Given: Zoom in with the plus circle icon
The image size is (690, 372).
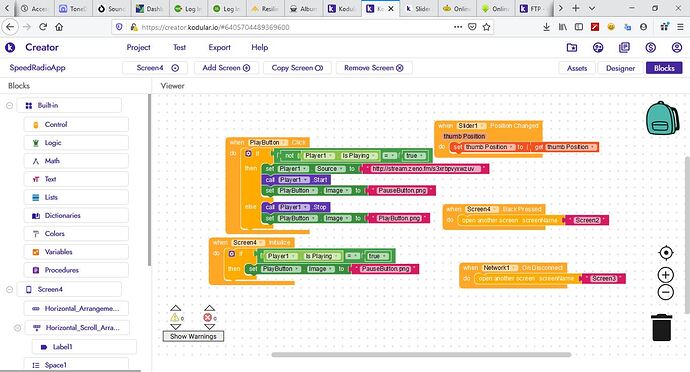Looking at the screenshot, I should tap(666, 275).
